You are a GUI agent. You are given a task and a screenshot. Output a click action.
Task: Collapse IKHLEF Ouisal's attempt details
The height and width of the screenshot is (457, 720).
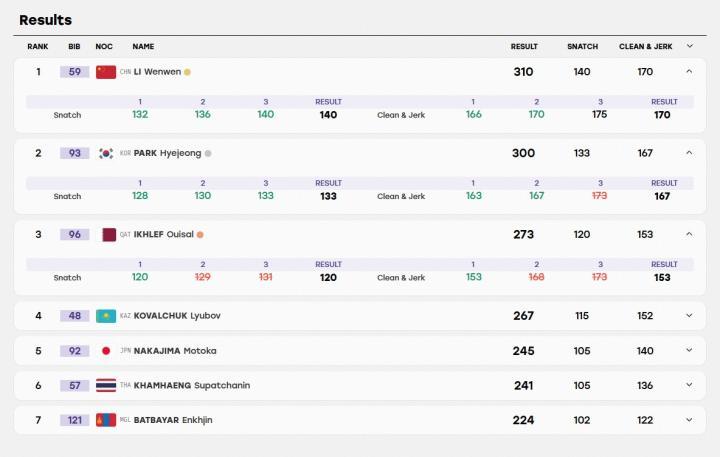(x=689, y=234)
